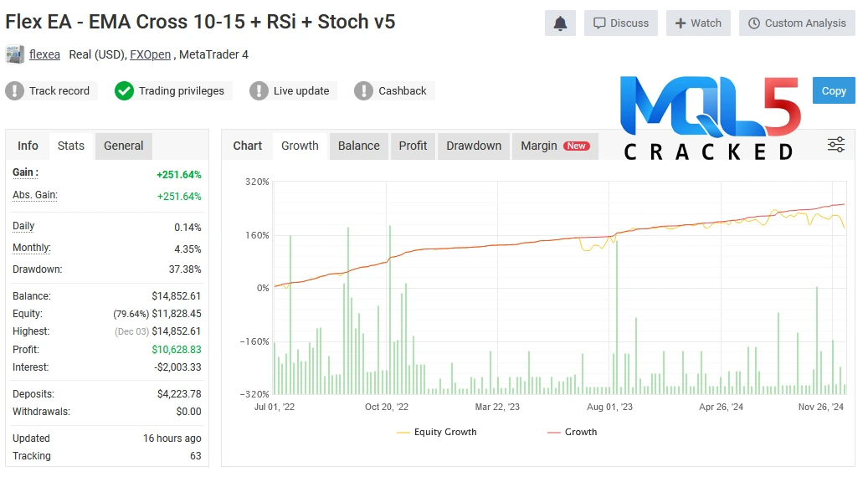
Task: Click the Abs. Gain label
Action: click(35, 195)
